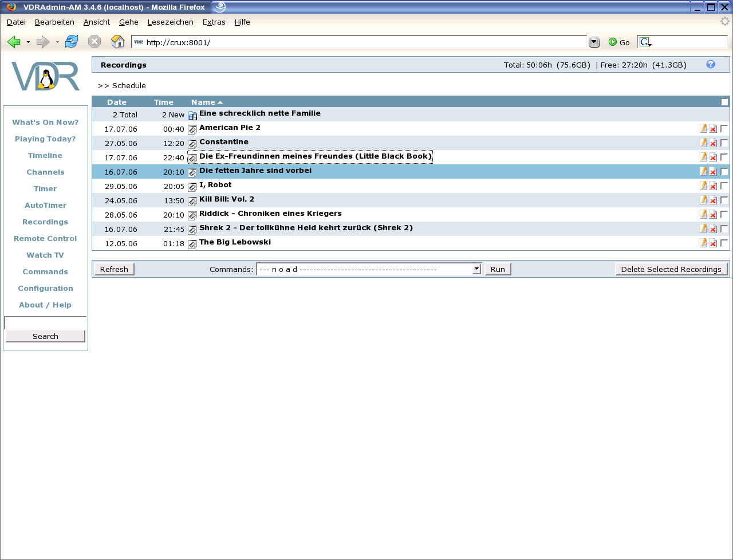Click the sidebar search text field
The image size is (733, 560).
(45, 323)
